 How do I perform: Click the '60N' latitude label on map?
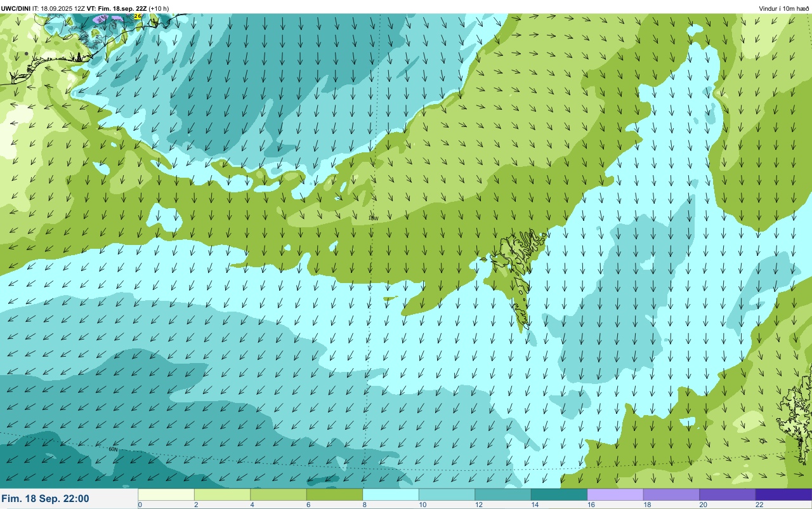[114, 449]
